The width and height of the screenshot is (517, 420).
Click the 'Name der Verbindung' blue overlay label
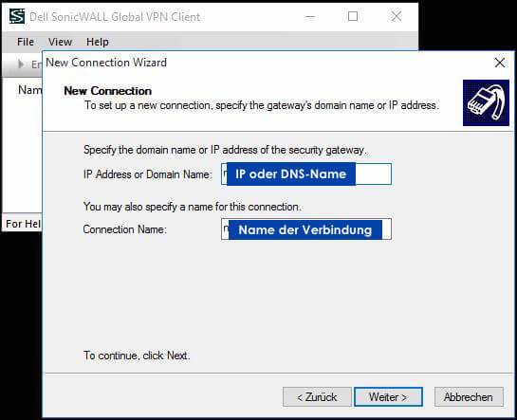305,229
